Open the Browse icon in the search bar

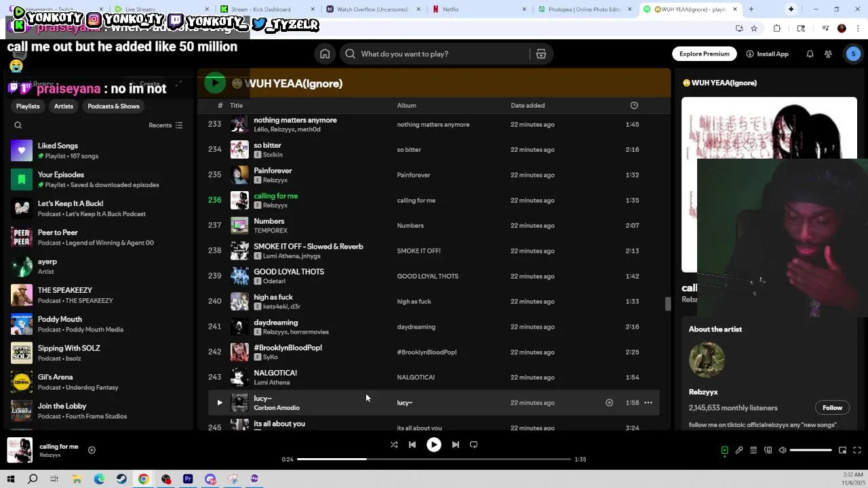tap(541, 54)
